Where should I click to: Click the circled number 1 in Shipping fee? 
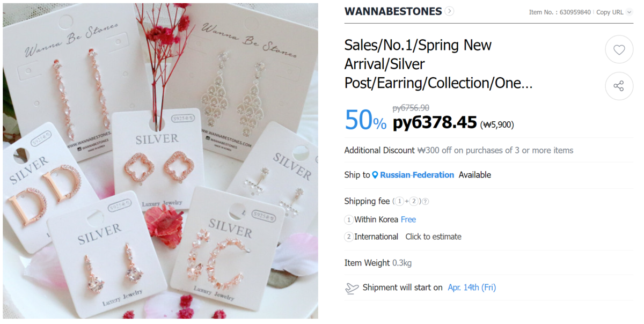[399, 202]
